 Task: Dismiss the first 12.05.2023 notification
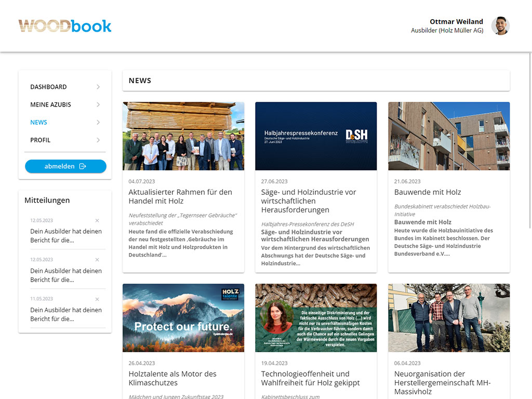(97, 220)
